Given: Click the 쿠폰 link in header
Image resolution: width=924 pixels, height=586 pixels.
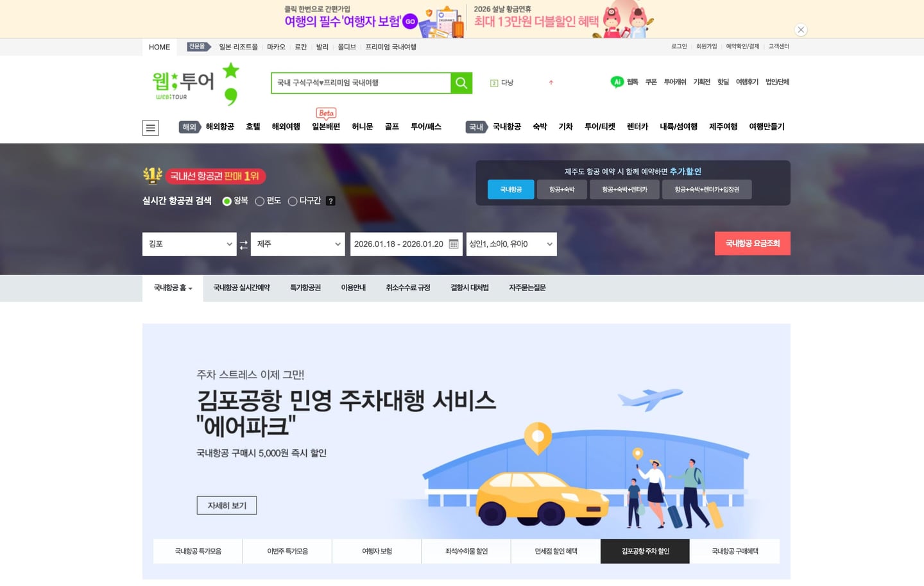Looking at the screenshot, I should click(x=651, y=82).
